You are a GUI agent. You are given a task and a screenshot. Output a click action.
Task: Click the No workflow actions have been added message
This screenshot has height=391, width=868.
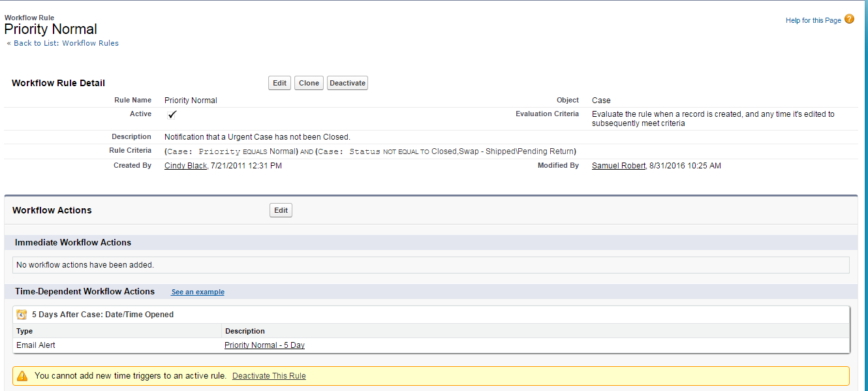pos(85,265)
